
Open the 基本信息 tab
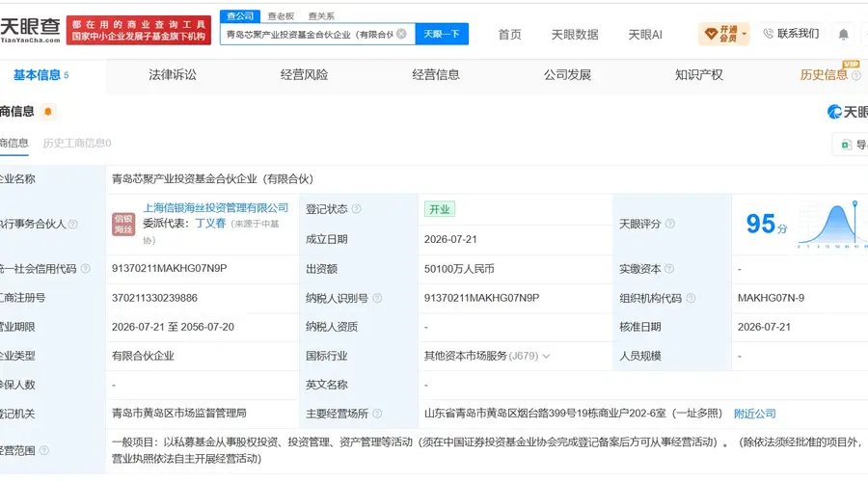(41, 75)
